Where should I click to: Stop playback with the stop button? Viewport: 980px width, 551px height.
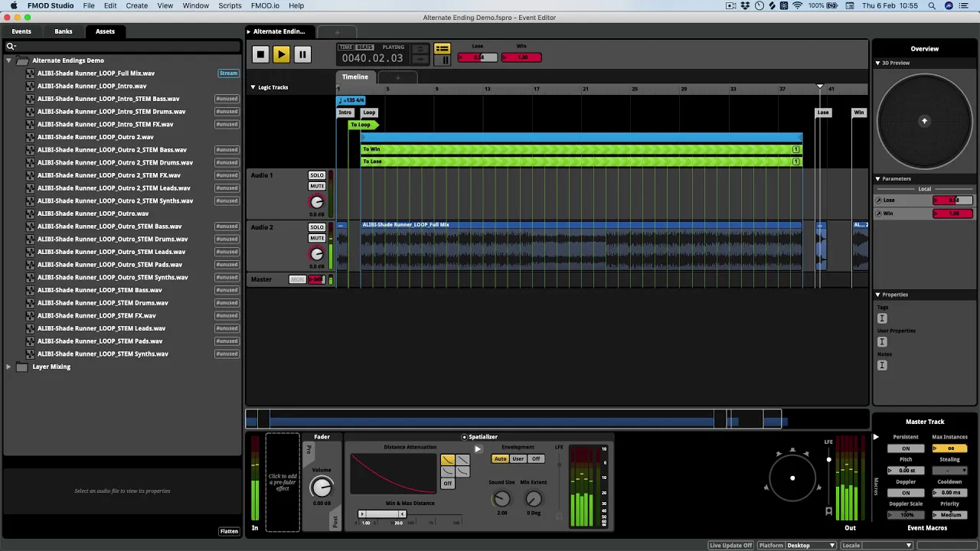pyautogui.click(x=260, y=54)
